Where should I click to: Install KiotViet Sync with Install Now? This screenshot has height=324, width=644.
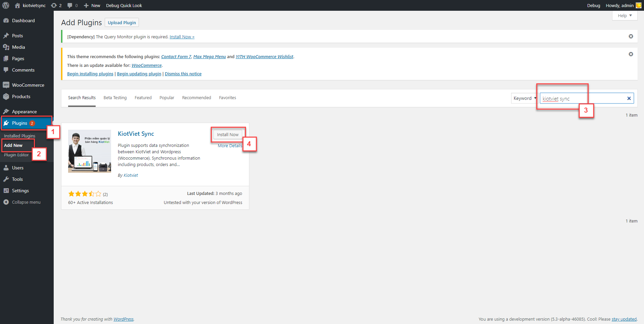[228, 134]
